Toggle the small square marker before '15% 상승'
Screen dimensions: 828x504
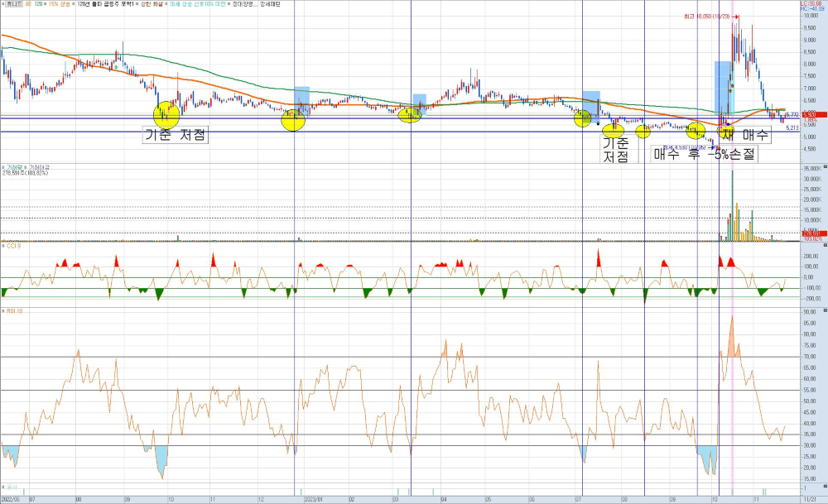[46, 3]
